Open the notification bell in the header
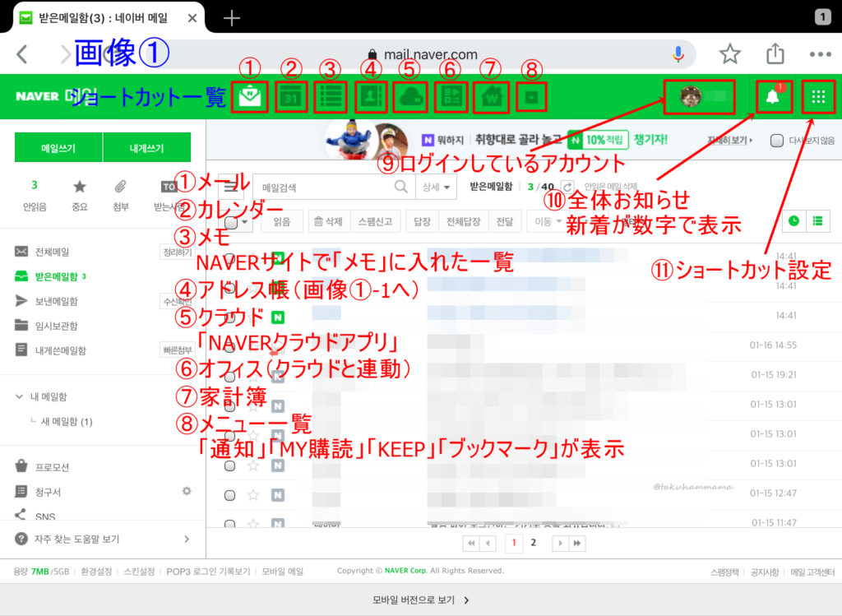Image resolution: width=842 pixels, height=616 pixels. pos(773,96)
